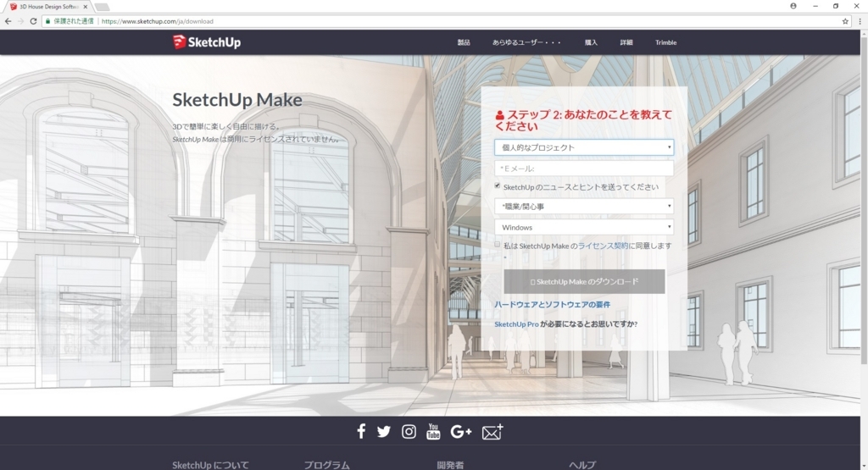
Task: Click the ヘルプ footer heading
Action: coord(582,465)
